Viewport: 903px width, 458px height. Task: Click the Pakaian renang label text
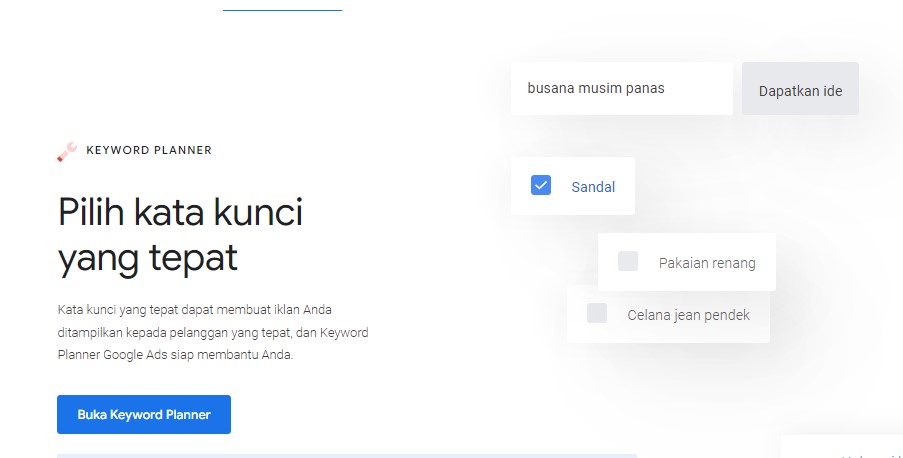[x=707, y=263]
